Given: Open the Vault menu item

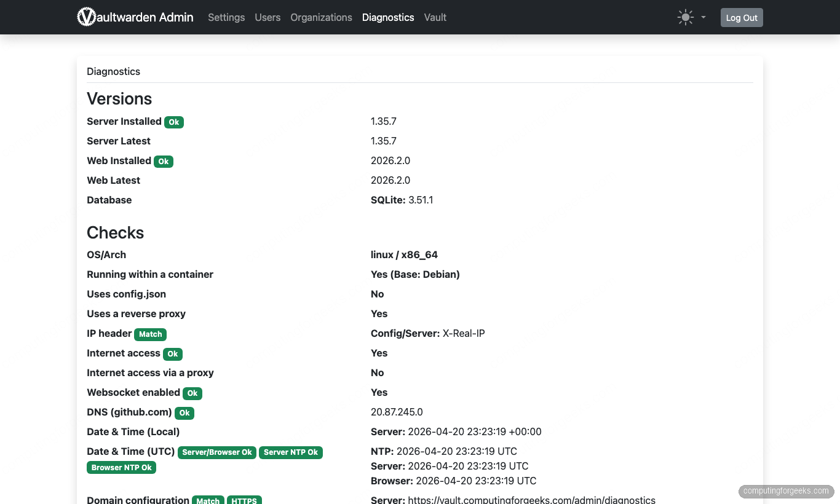Looking at the screenshot, I should 435,17.
